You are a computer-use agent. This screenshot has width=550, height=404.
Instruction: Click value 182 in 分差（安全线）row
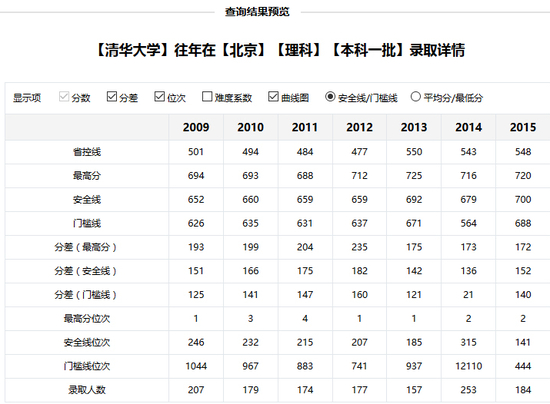point(360,271)
